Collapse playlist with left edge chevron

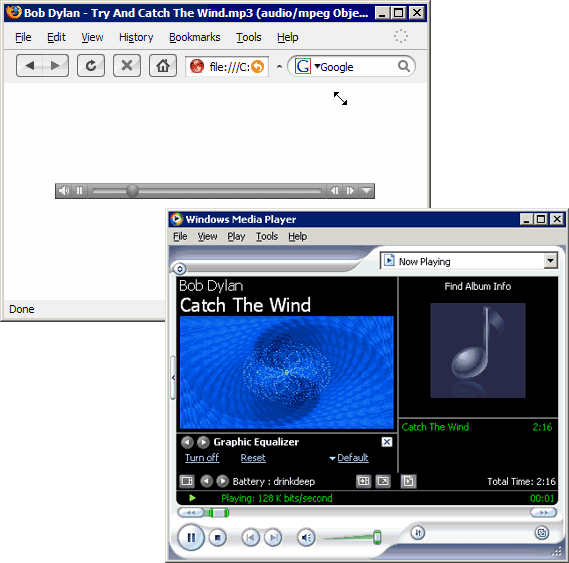pos(173,378)
